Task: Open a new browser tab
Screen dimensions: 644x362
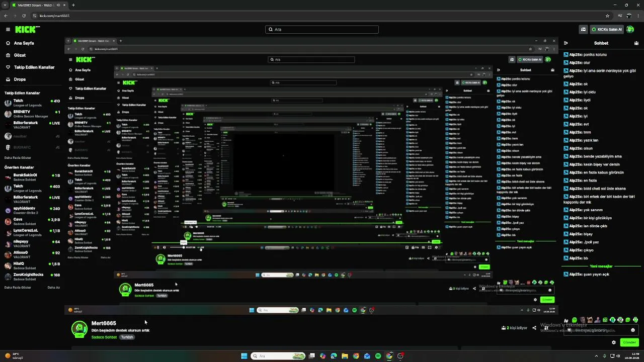Action: (73, 5)
